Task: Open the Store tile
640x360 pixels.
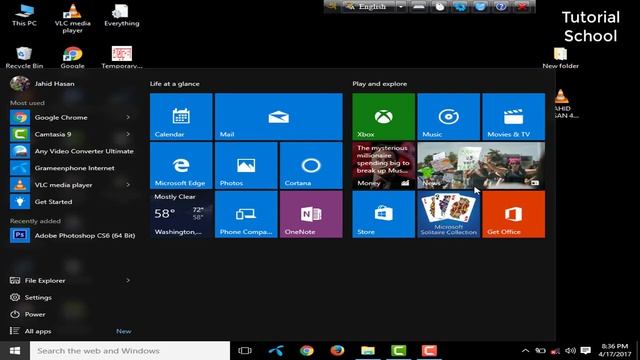Action: pos(383,214)
